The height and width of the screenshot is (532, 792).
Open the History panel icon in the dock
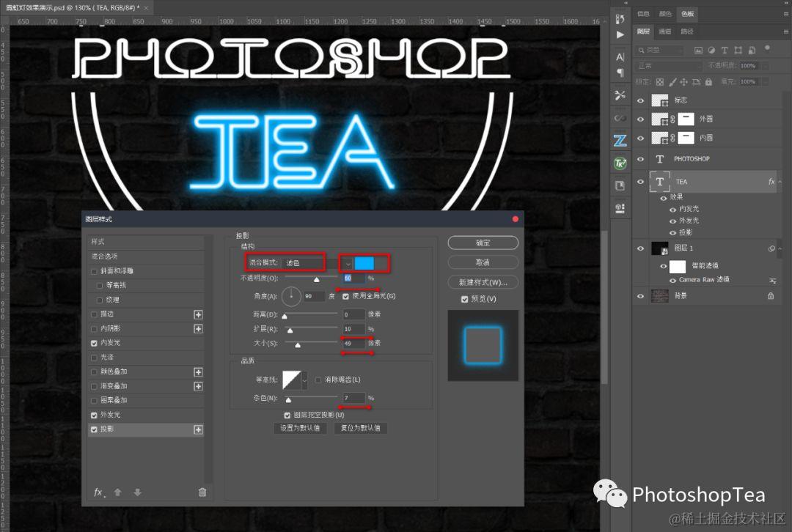pos(620,18)
